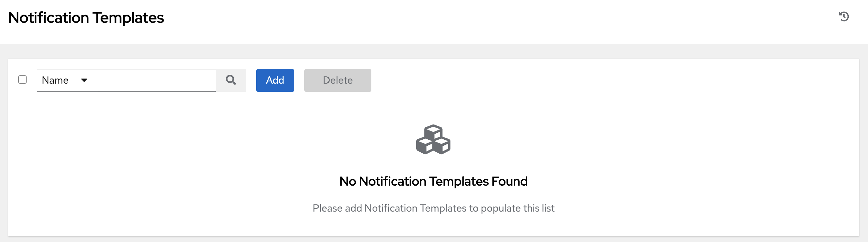This screenshot has height=242, width=868.
Task: Click the magnifying glass search icon
Action: pyautogui.click(x=231, y=80)
